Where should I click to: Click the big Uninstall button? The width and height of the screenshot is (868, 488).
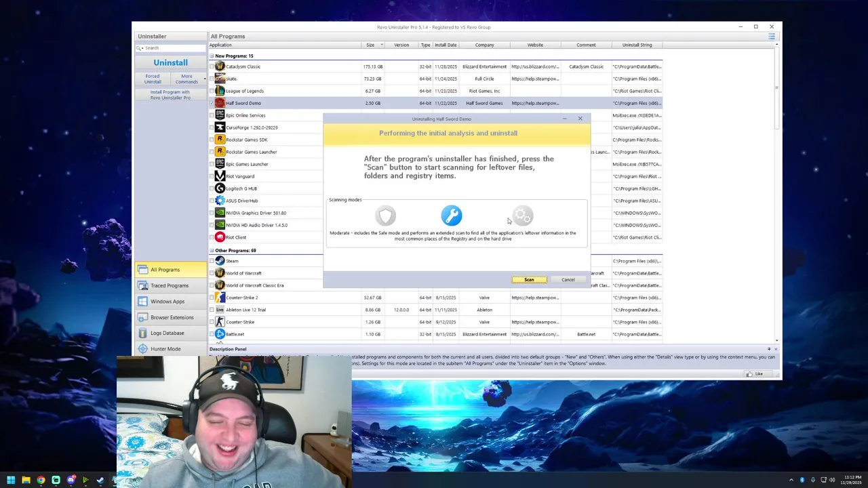pyautogui.click(x=170, y=62)
